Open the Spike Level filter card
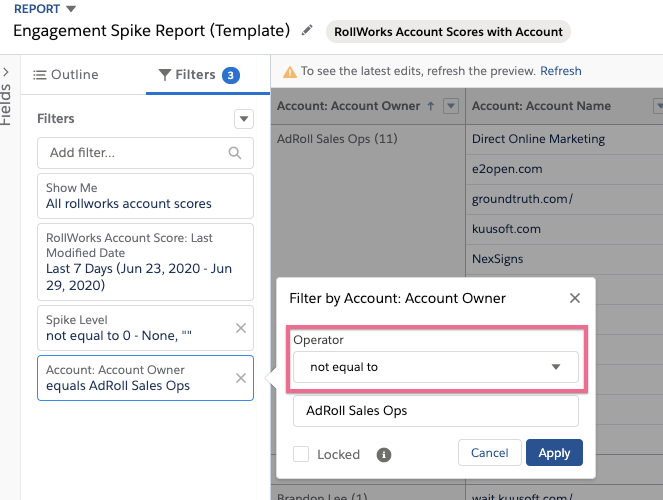The height and width of the screenshot is (500, 663). (x=145, y=328)
